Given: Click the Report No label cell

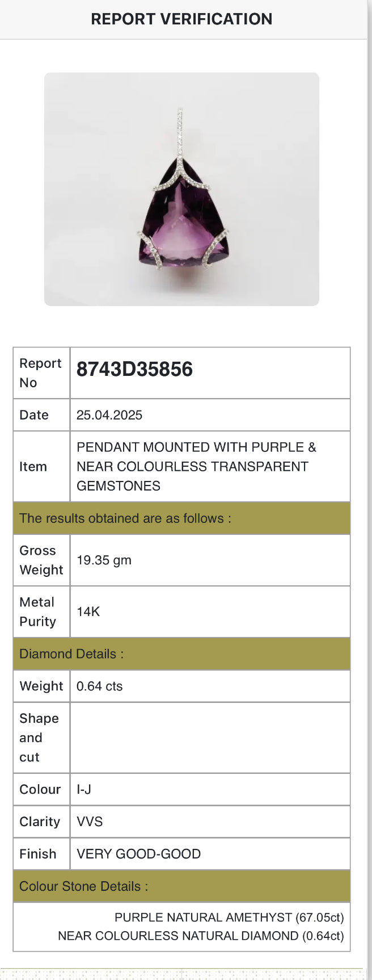Looking at the screenshot, I should pos(41,373).
